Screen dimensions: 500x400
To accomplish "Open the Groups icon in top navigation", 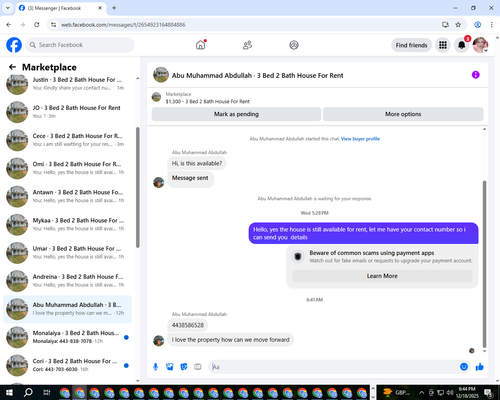I will tap(294, 45).
